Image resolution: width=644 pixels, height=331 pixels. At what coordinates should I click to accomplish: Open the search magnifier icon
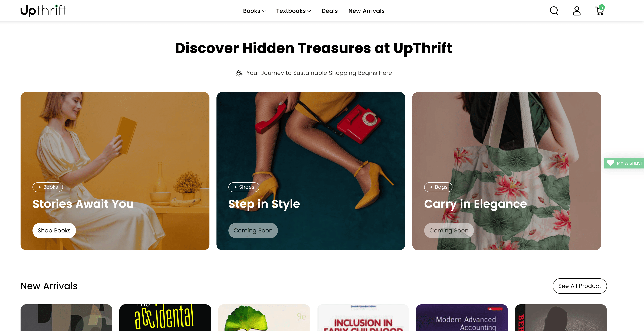pyautogui.click(x=554, y=11)
